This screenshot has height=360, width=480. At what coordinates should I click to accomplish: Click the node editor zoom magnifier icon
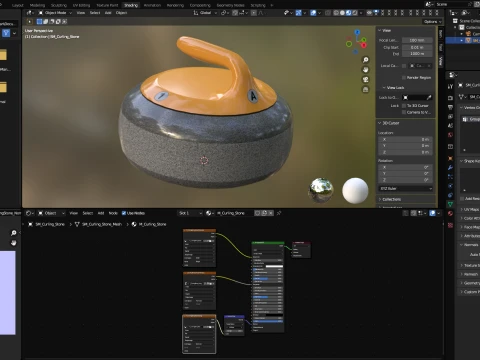[14, 233]
